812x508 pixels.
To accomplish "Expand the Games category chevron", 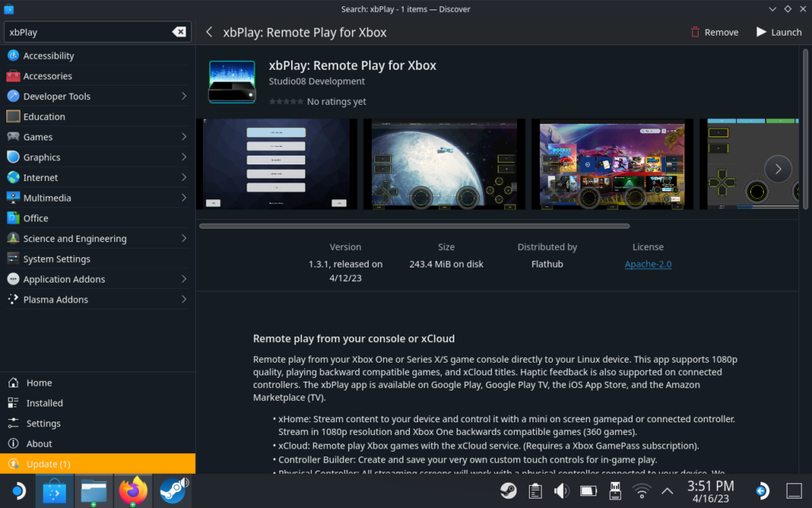I will coord(184,137).
